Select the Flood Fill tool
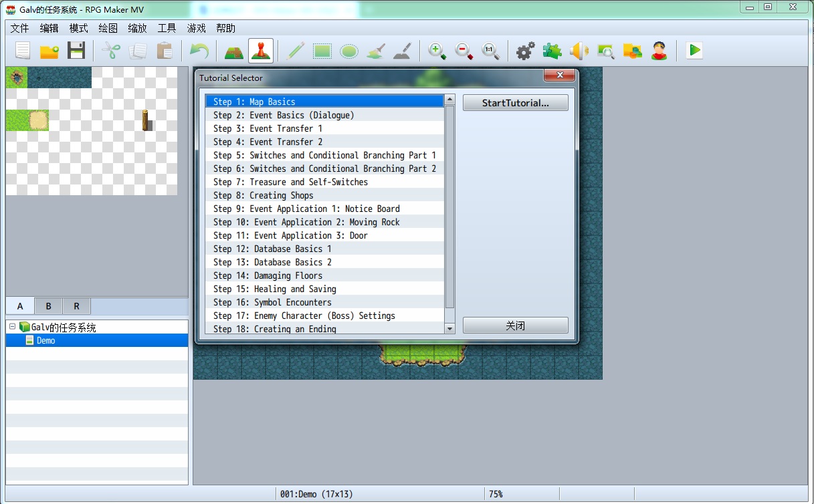This screenshot has height=504, width=814. pos(375,51)
